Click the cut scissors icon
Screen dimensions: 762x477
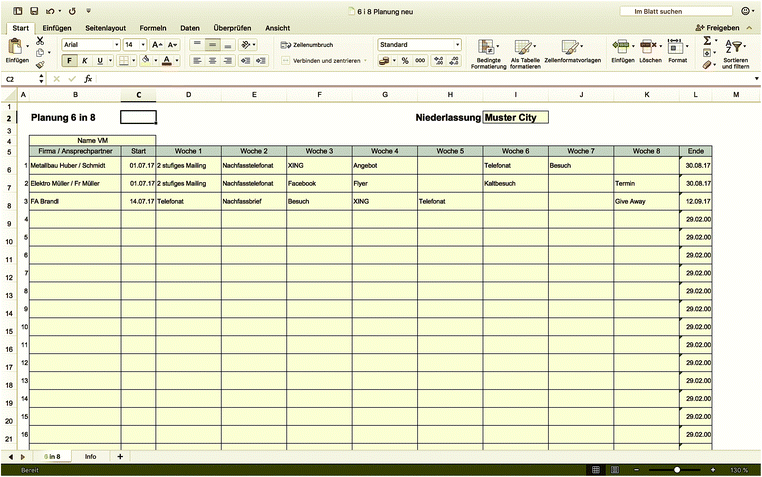pyautogui.click(x=40, y=40)
